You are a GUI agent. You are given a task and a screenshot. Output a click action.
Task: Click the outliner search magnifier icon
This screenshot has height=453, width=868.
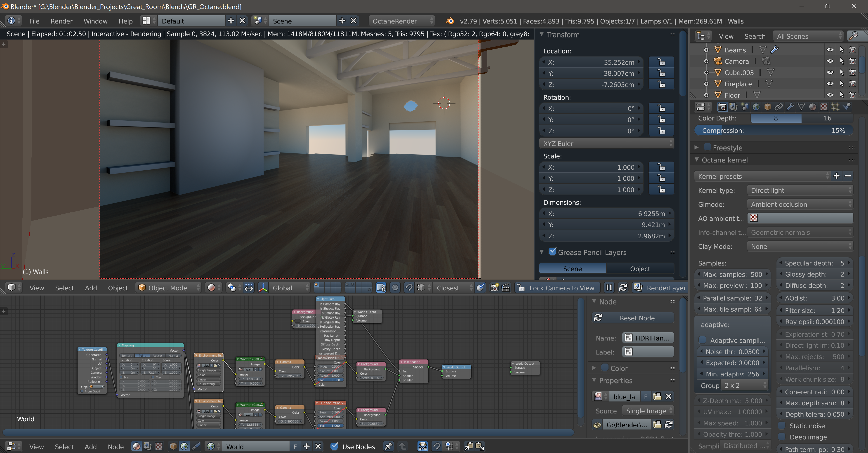pyautogui.click(x=854, y=36)
